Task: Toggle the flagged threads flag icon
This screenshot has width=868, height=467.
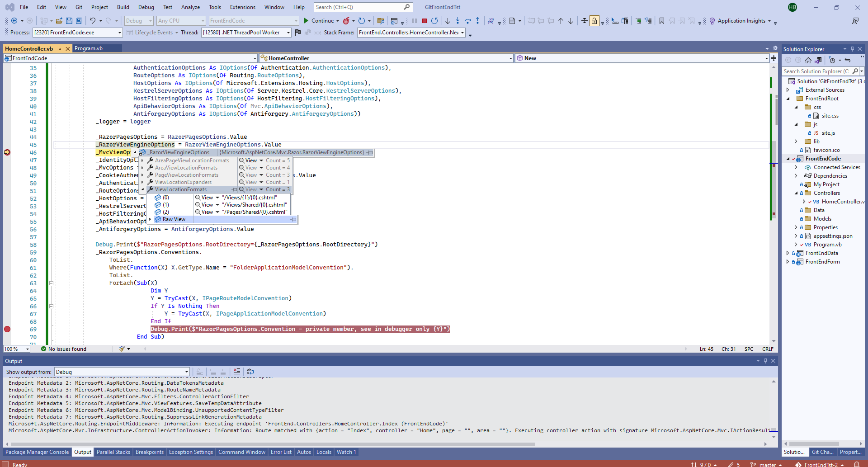Action: click(297, 33)
